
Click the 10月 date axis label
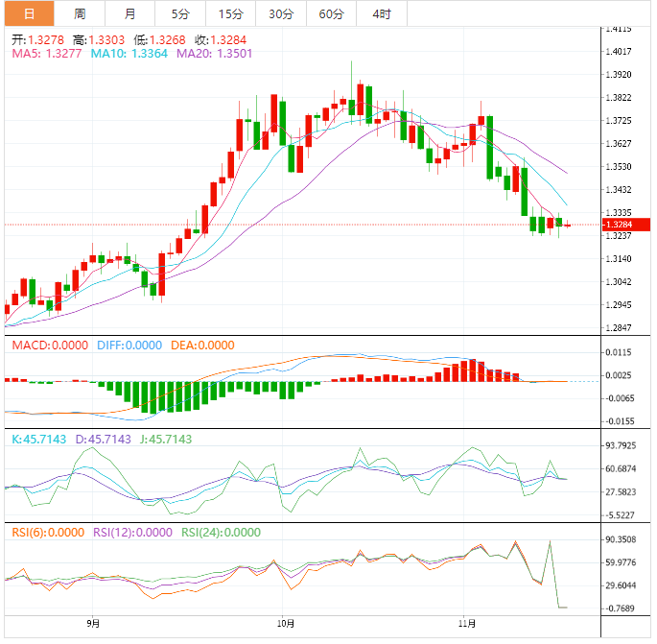pos(286,624)
